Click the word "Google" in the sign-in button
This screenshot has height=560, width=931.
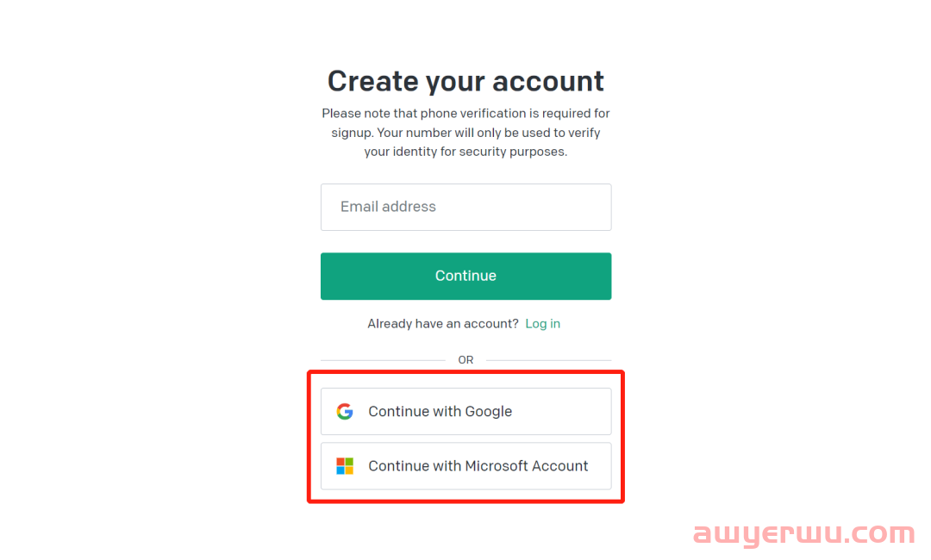coord(488,411)
